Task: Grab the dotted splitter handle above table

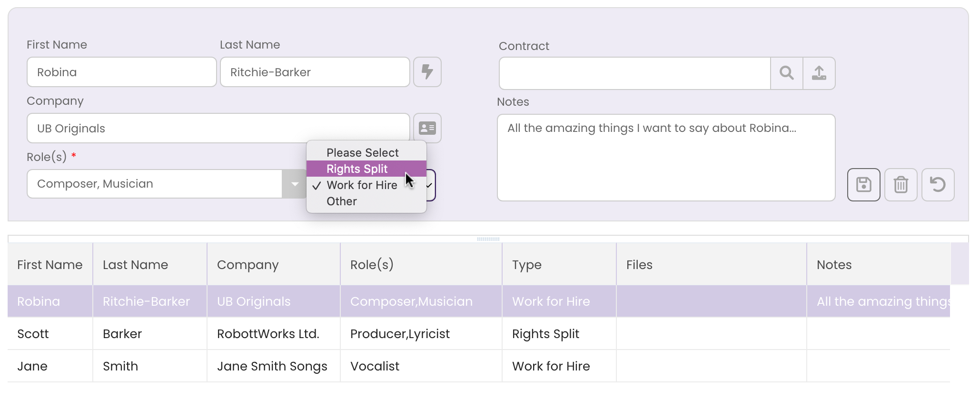Action: (488, 239)
